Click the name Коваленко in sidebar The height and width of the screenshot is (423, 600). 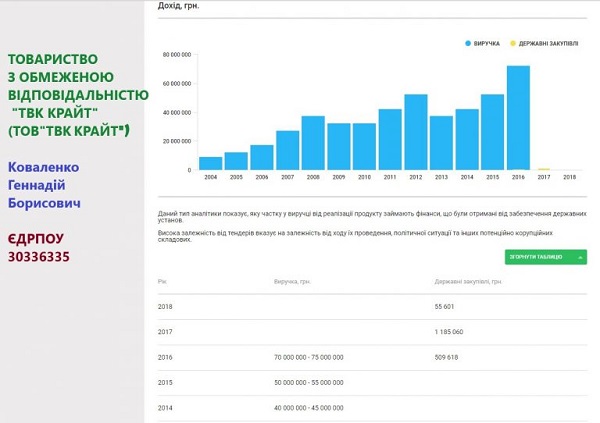click(x=44, y=167)
